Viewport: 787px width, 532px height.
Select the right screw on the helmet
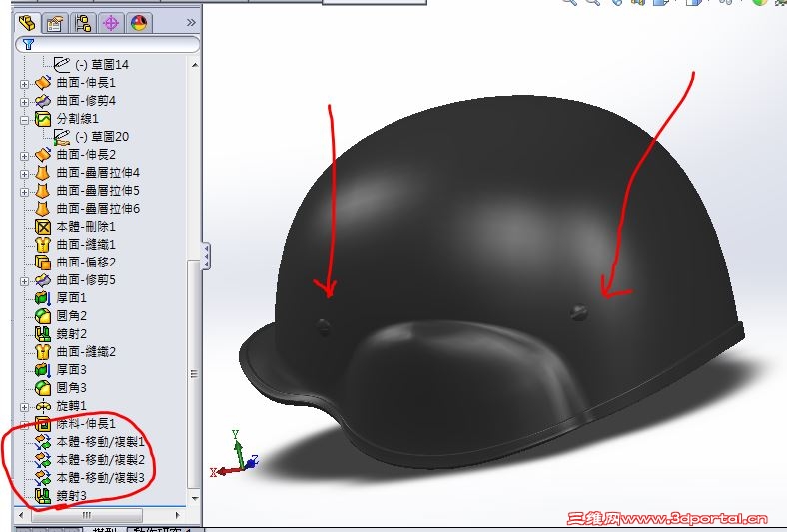(579, 312)
